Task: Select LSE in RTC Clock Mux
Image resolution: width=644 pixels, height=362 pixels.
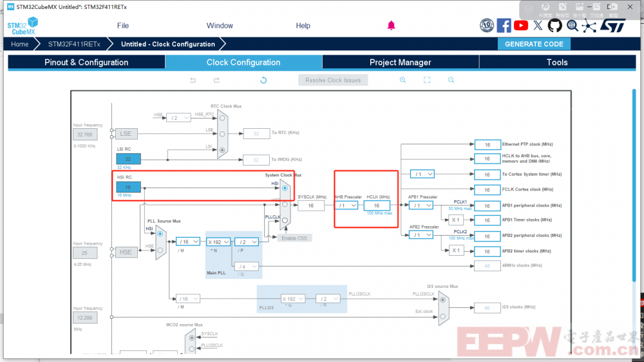Action: click(222, 134)
